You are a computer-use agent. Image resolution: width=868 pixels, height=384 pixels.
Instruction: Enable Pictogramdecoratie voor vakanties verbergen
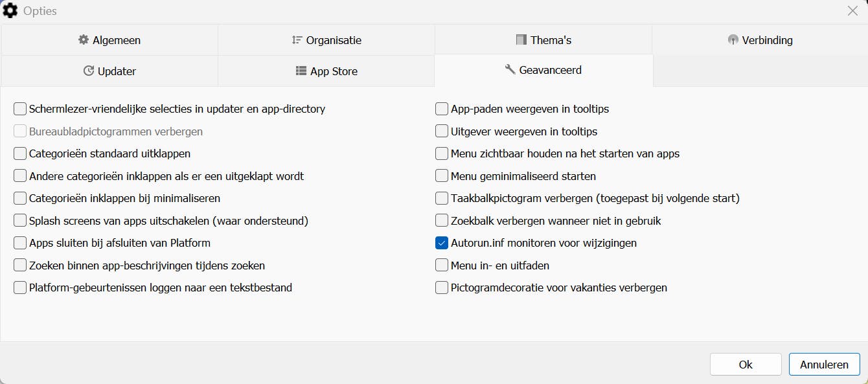point(442,288)
